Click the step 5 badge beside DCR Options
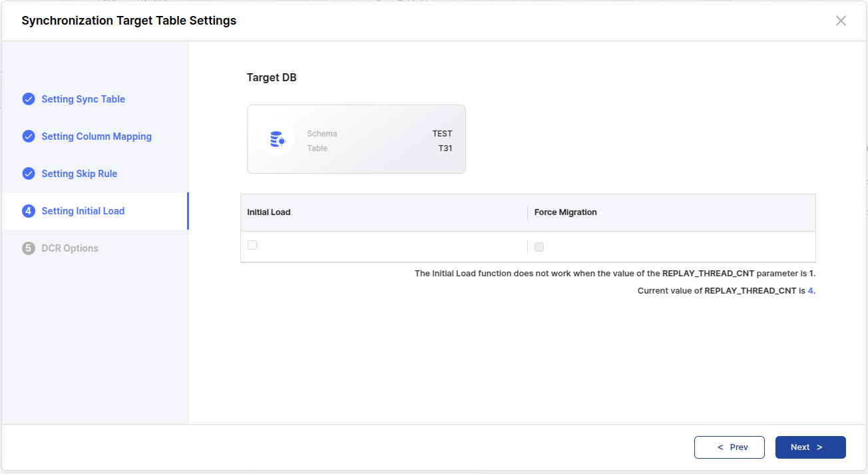Viewport: 868px width, 474px height. click(29, 248)
